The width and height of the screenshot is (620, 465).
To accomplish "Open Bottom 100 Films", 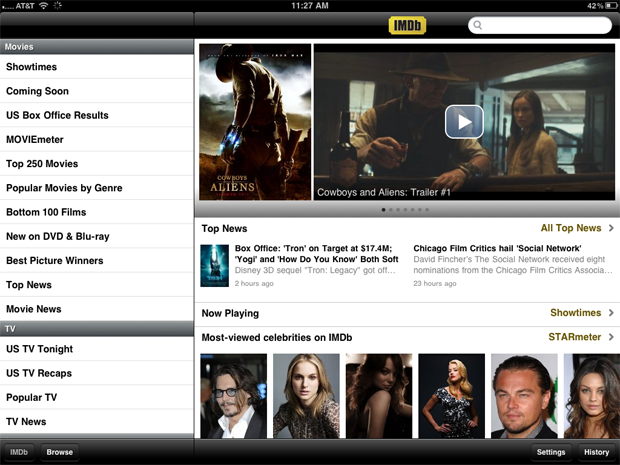I will (97, 212).
